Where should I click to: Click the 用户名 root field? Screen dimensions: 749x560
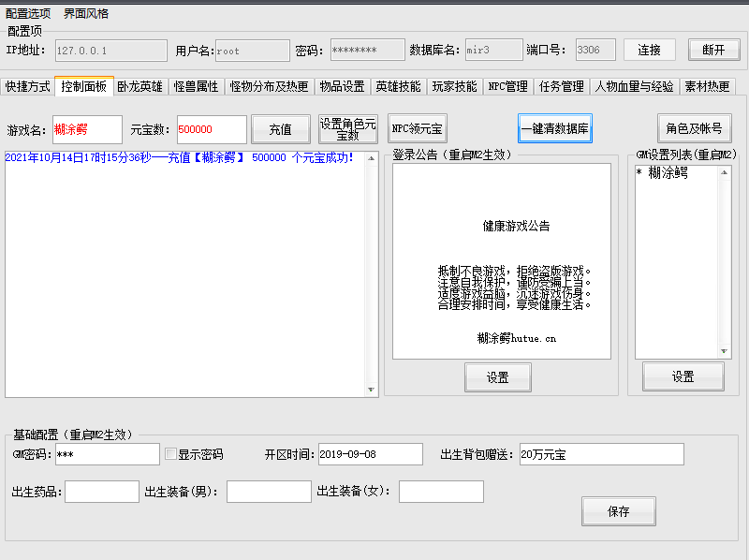[x=252, y=51]
